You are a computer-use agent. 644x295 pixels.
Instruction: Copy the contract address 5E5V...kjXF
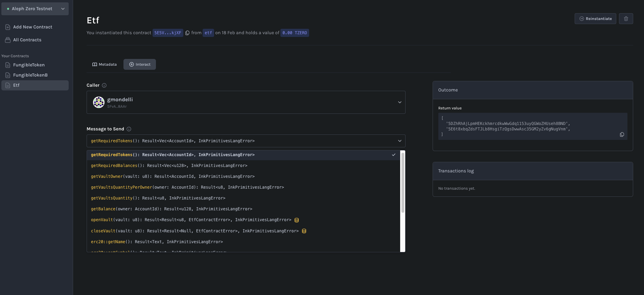click(x=187, y=33)
